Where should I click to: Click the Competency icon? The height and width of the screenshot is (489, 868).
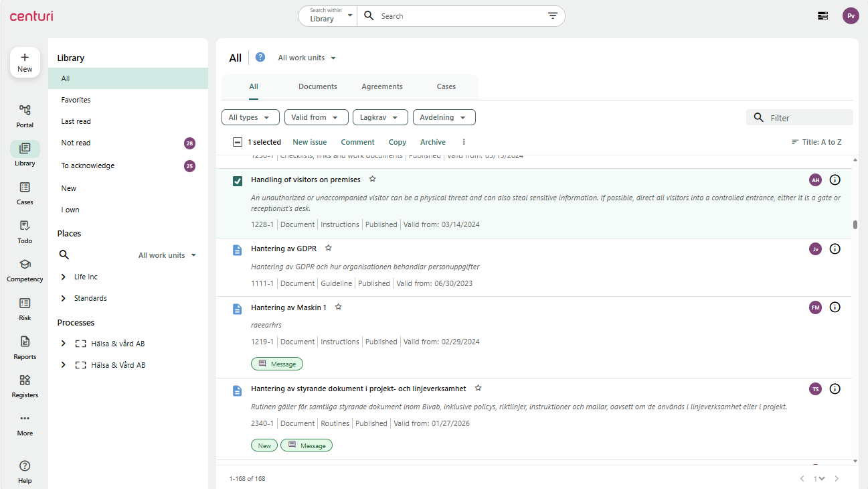click(x=25, y=269)
